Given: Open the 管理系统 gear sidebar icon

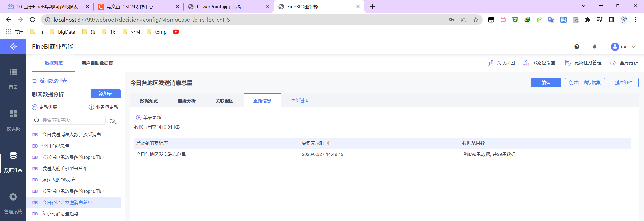Looking at the screenshot, I should tap(13, 197).
